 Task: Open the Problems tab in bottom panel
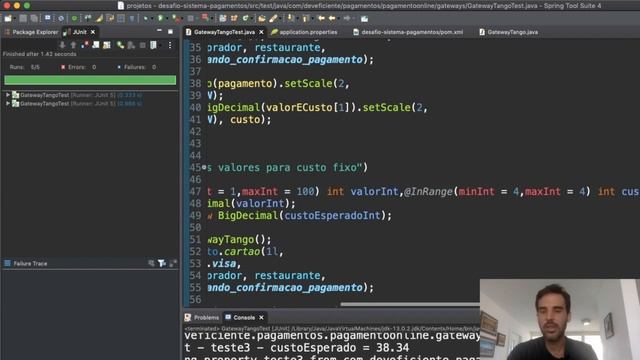pyautogui.click(x=202, y=318)
